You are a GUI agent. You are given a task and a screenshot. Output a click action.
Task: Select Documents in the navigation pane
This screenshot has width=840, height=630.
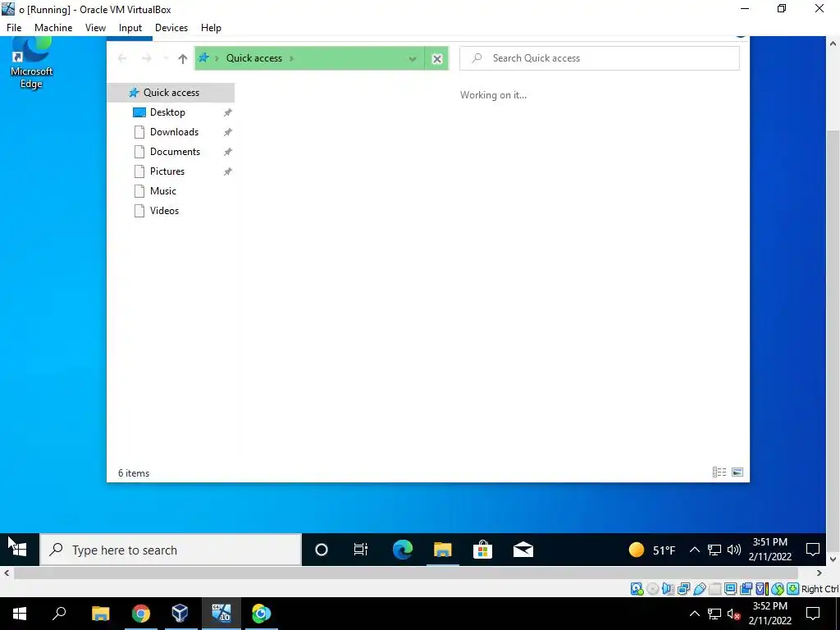(175, 152)
